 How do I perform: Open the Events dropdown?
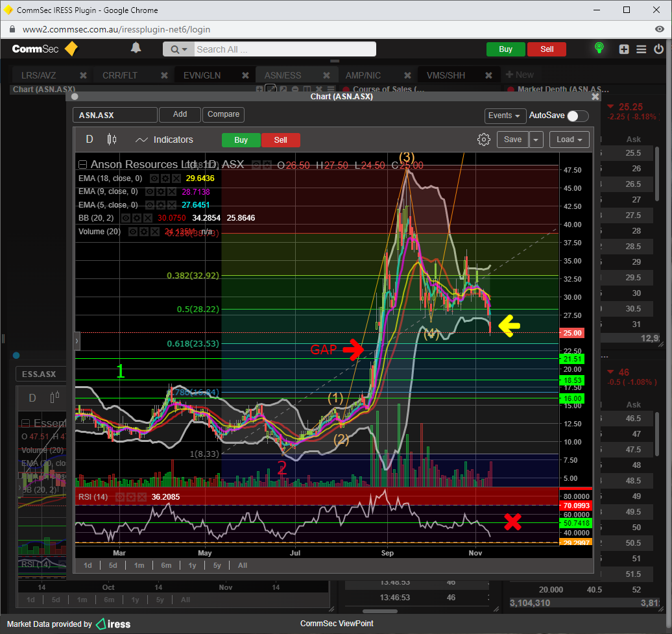[x=505, y=116]
